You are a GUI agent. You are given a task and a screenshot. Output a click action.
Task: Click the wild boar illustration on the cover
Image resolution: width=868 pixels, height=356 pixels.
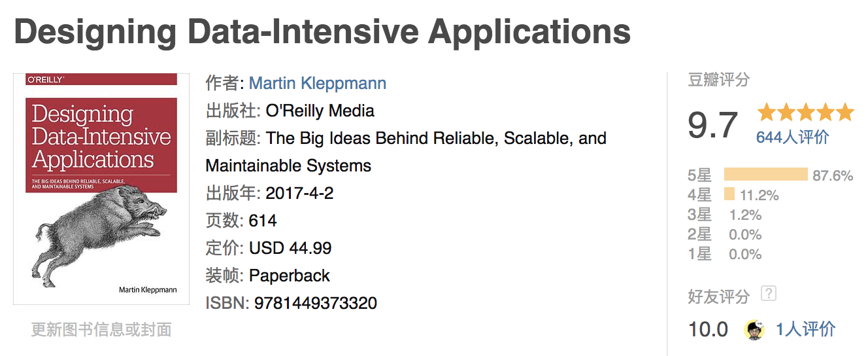point(98,229)
